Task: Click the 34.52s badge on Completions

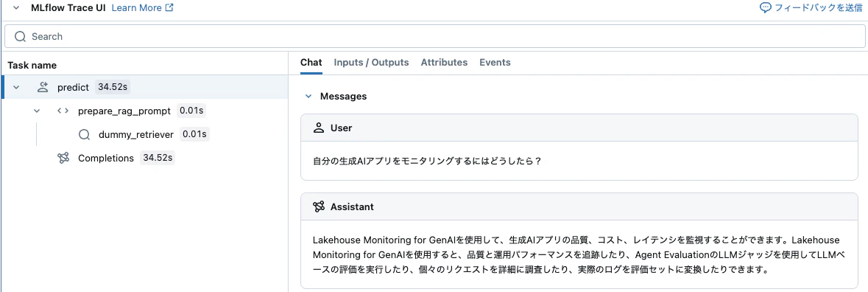Action: [158, 158]
